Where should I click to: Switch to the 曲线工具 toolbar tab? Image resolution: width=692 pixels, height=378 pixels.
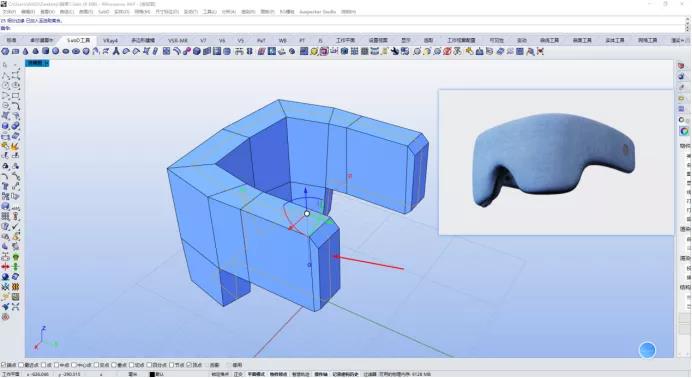point(549,40)
